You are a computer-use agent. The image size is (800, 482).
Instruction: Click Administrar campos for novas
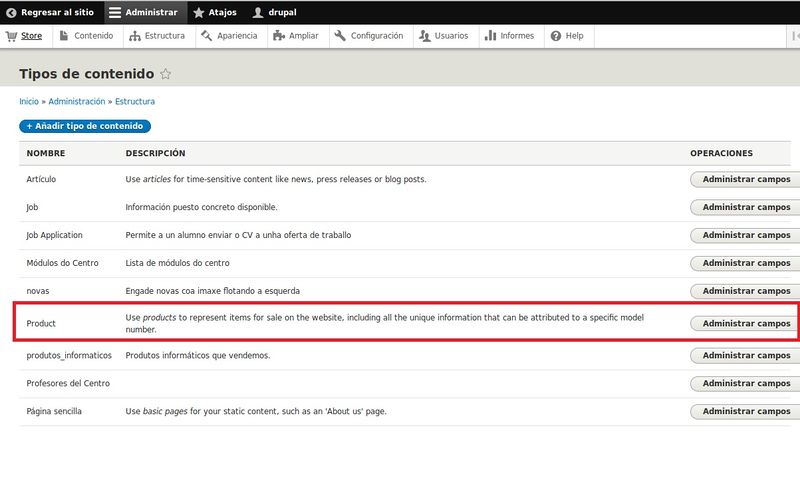[x=746, y=291]
